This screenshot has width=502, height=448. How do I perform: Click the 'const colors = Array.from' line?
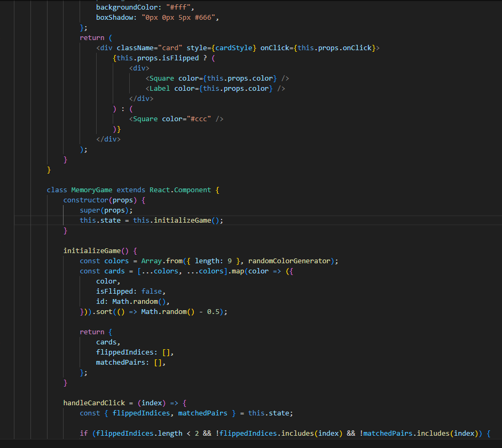[209, 261]
